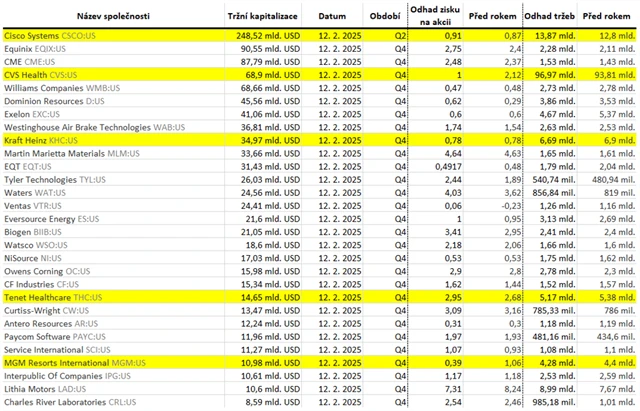The image size is (640, 411).
Task: Select the Owens Corning OC:US cell
Action: click(x=47, y=271)
